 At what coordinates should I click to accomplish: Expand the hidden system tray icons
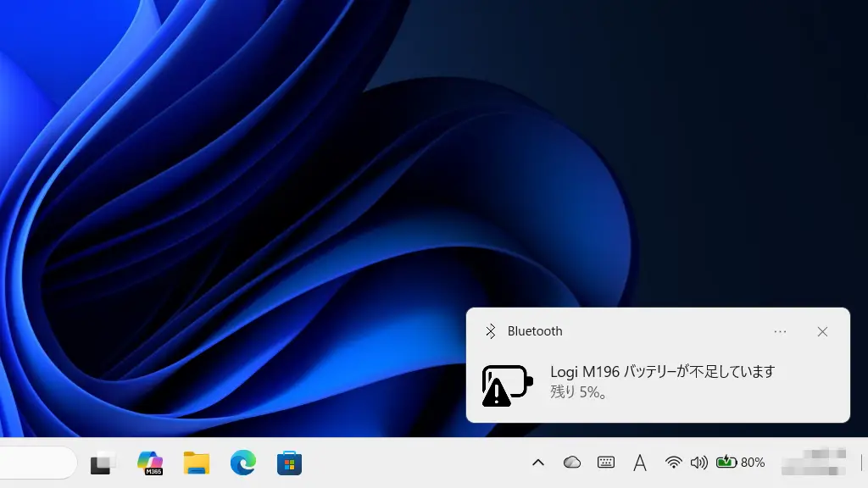(537, 463)
